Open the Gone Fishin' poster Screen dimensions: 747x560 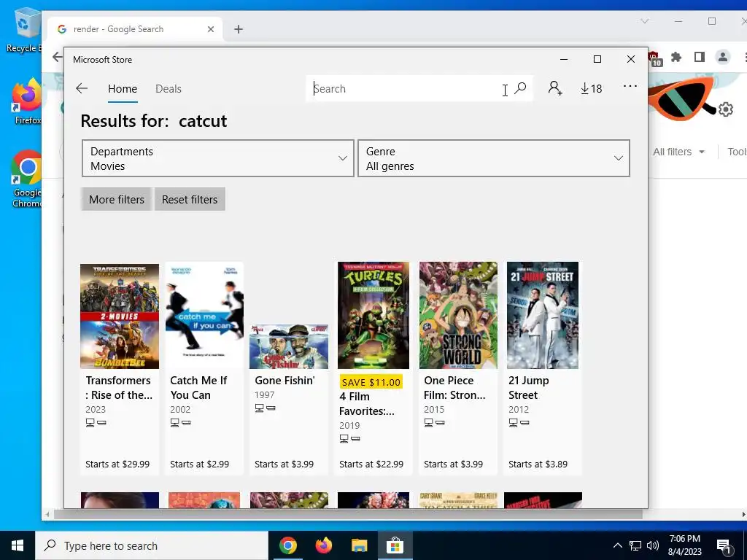tap(289, 346)
